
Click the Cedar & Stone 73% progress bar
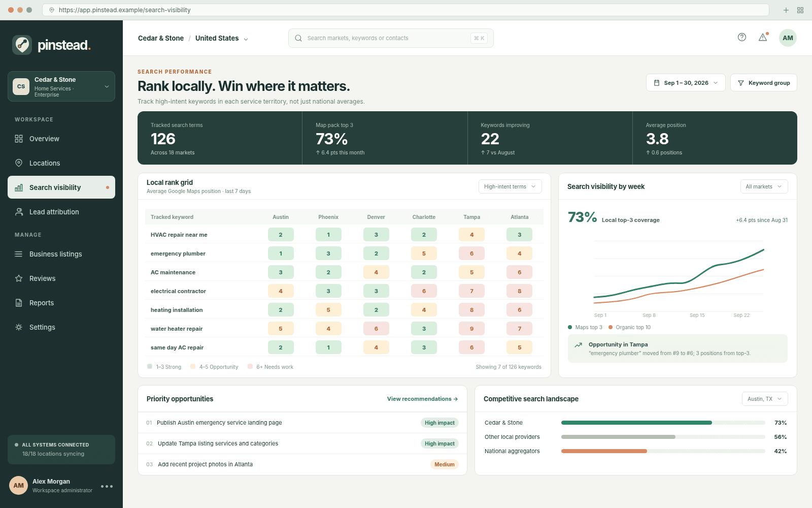click(x=663, y=423)
